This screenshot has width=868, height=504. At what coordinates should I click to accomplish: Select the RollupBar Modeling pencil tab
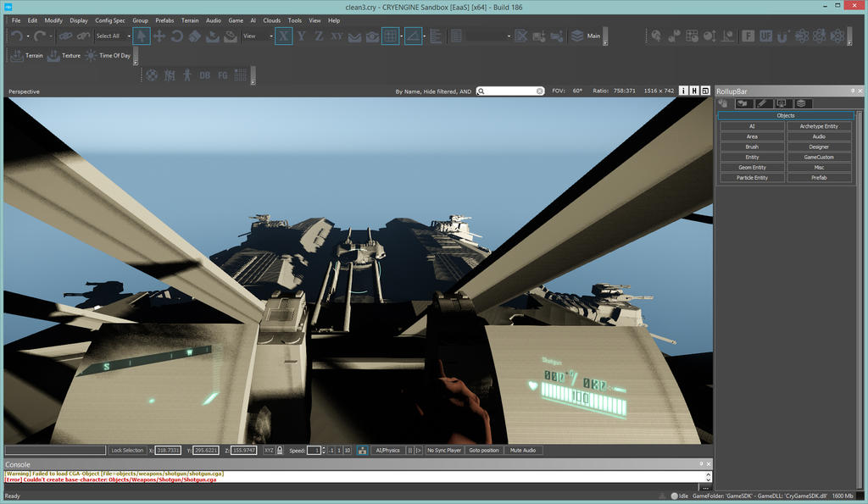pyautogui.click(x=762, y=103)
